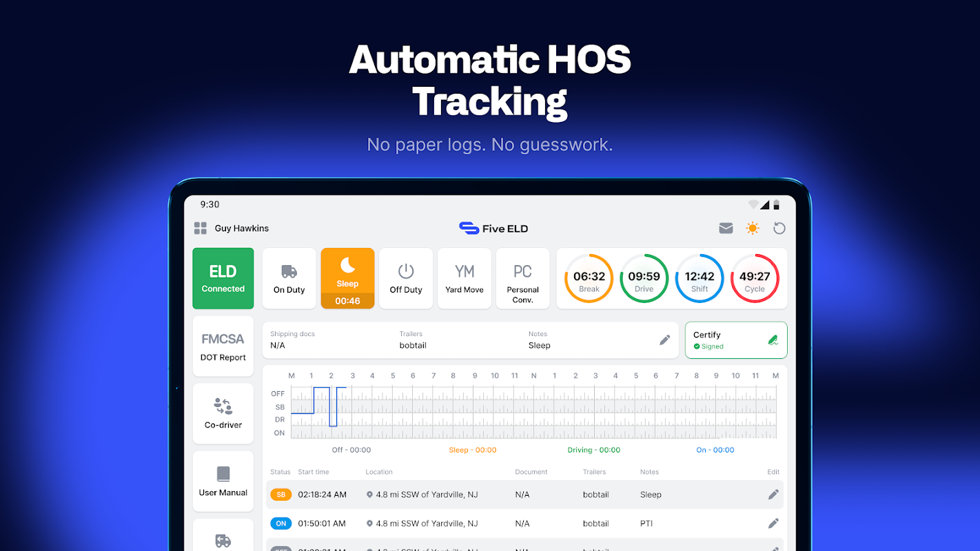
Task: Edit the 02:18:24 AM log entry
Action: point(773,495)
